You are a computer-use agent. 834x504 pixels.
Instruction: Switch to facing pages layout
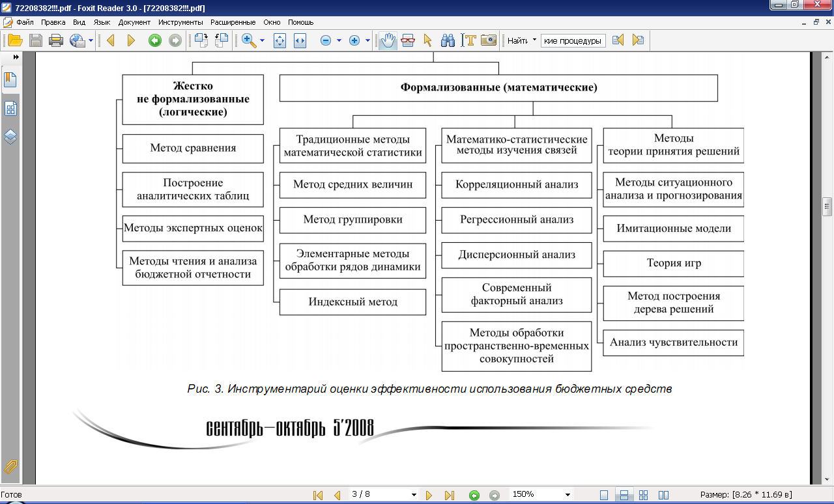(x=664, y=496)
